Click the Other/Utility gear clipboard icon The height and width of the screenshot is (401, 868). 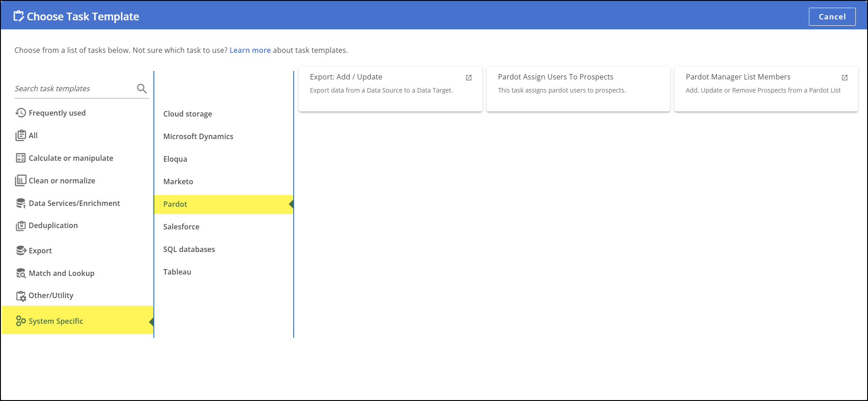pyautogui.click(x=21, y=296)
